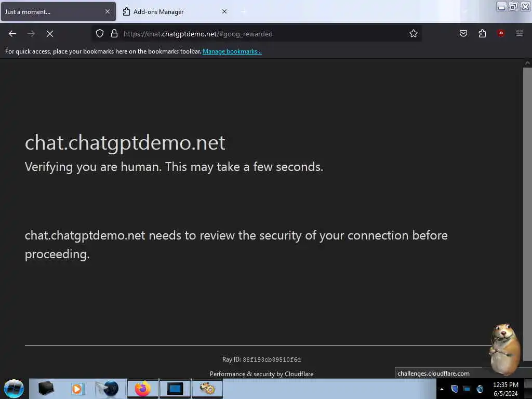The height and width of the screenshot is (399, 532).
Task: Open a new tab with plus button
Action: pyautogui.click(x=244, y=12)
